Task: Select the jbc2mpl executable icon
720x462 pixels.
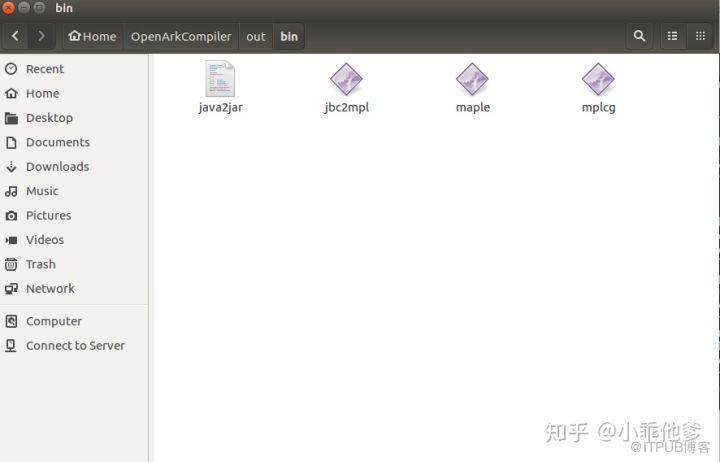Action: (x=346, y=79)
